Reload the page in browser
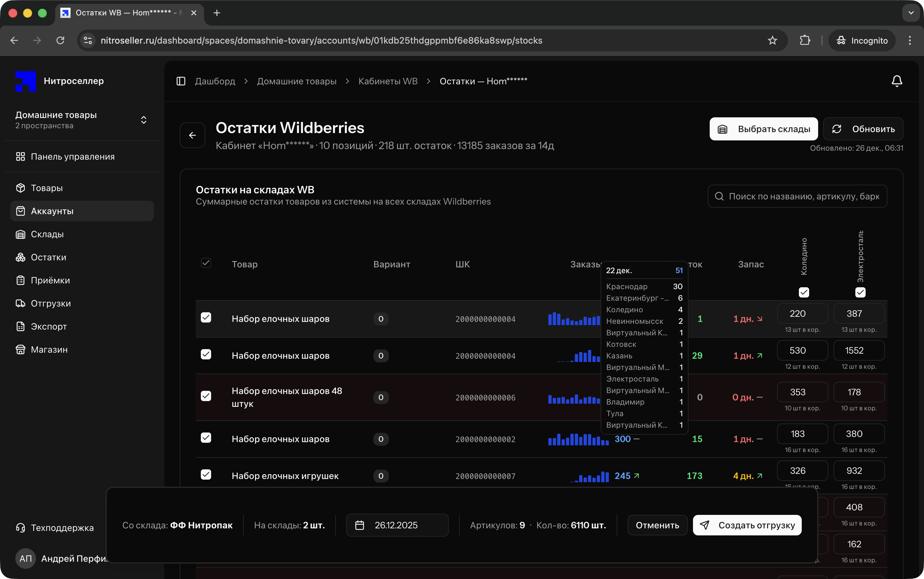The height and width of the screenshot is (579, 924). pyautogui.click(x=60, y=41)
